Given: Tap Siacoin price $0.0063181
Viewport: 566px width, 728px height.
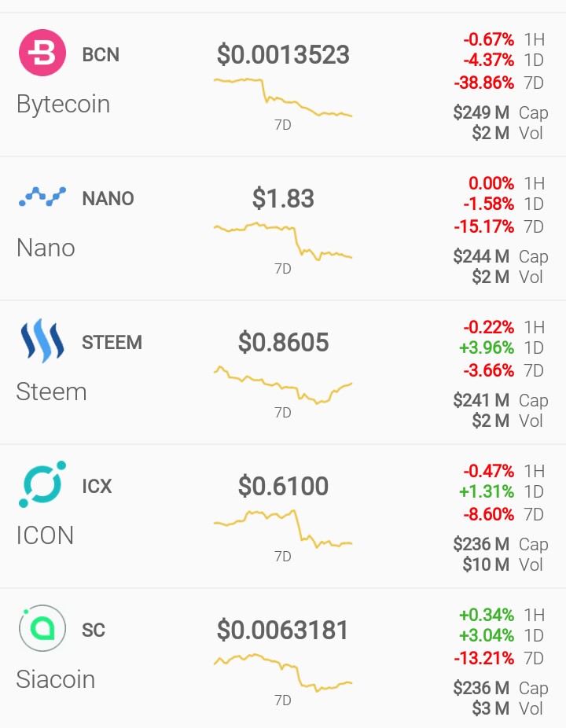Looking at the screenshot, I should click(x=283, y=630).
